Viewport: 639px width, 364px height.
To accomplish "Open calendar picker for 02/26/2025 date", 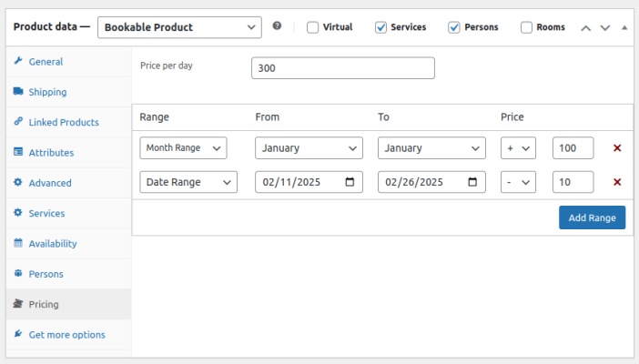I will point(473,182).
